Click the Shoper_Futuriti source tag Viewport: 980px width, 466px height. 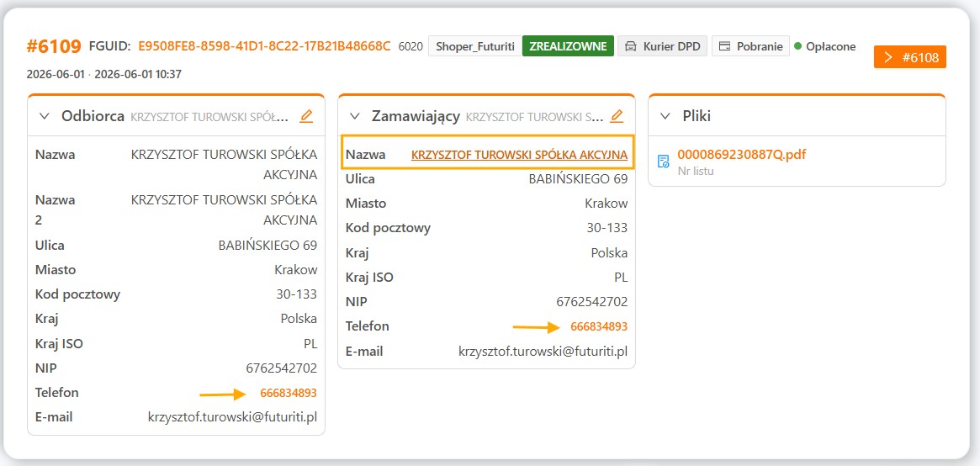coord(475,46)
